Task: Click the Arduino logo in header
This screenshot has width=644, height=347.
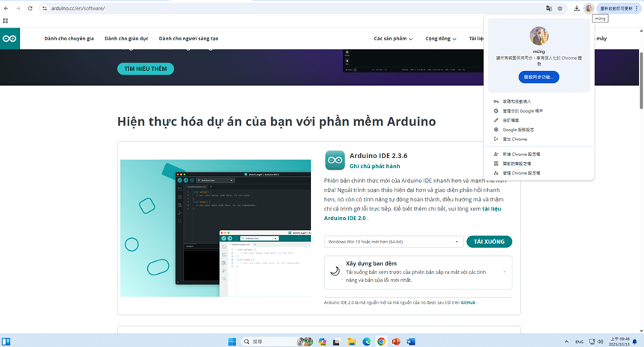Action: click(10, 39)
